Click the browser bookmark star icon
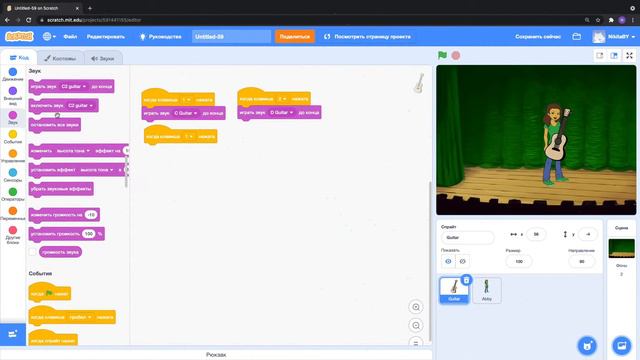 (x=598, y=20)
